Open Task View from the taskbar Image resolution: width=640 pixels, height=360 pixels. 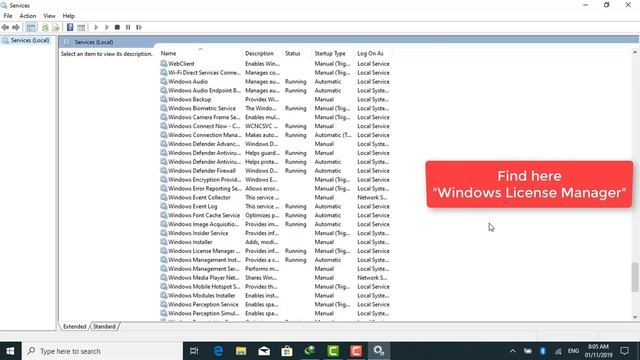pos(194,351)
